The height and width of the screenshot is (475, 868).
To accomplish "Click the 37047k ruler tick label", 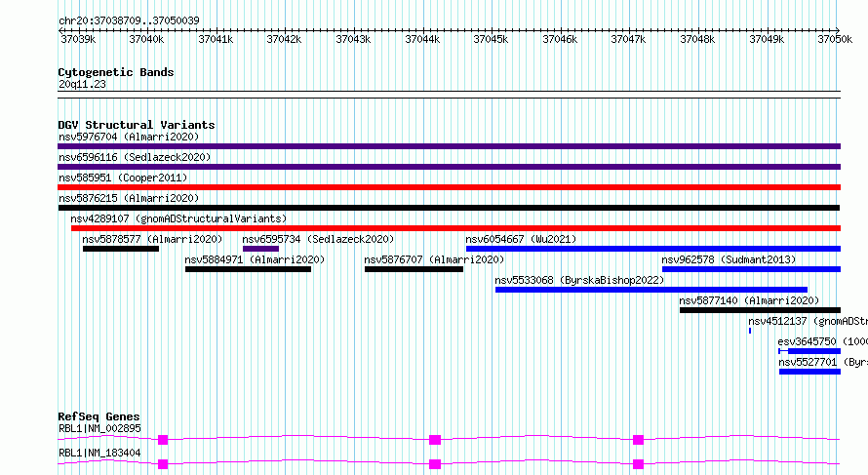I will point(629,39).
